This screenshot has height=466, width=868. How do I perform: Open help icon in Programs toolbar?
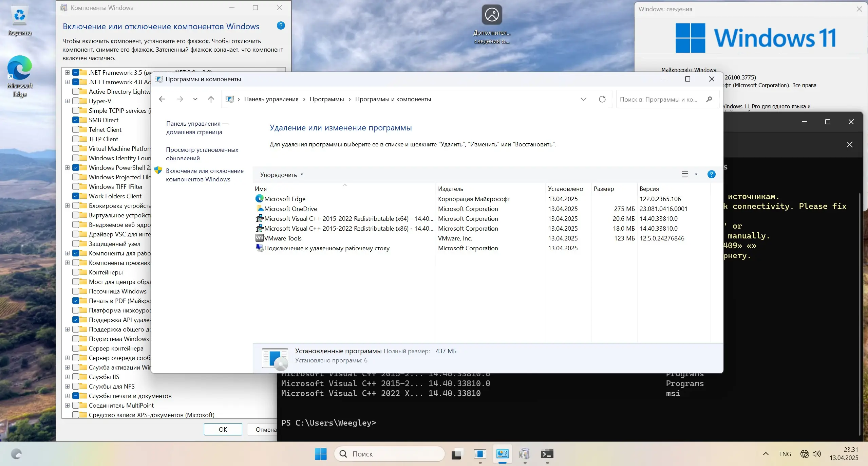point(711,175)
